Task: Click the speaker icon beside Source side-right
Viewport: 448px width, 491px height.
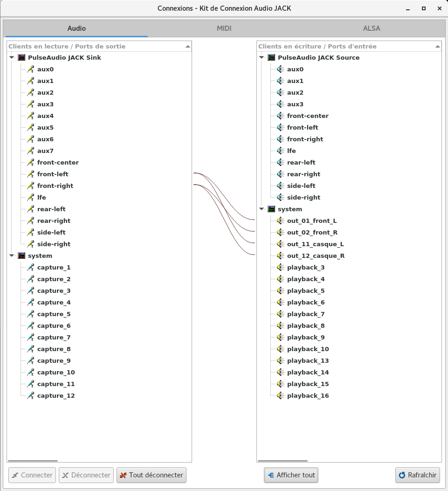Action: 280,198
